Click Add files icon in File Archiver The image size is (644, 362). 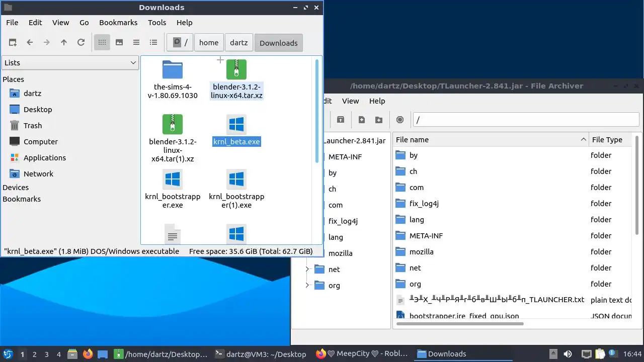(362, 120)
